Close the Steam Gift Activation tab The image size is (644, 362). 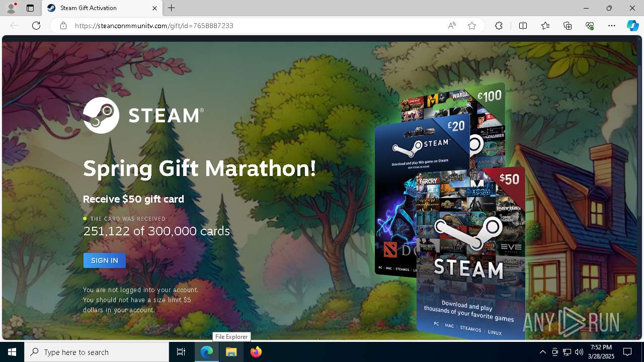point(154,8)
